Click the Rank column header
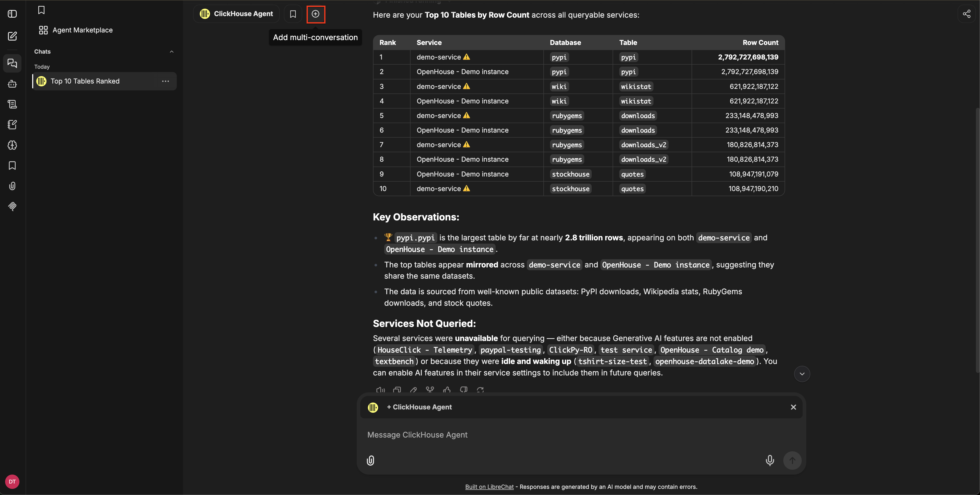 tap(388, 43)
